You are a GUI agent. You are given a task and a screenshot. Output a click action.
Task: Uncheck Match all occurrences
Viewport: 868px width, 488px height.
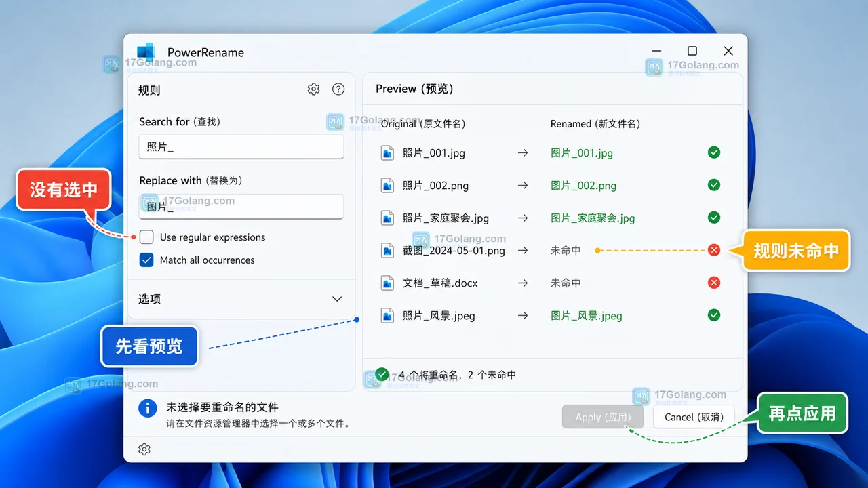(146, 260)
